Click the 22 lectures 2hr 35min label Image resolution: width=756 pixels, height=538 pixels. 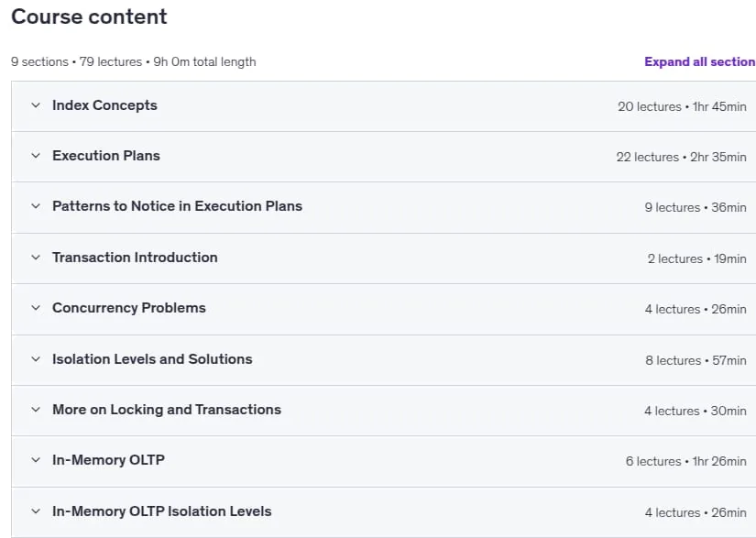[x=681, y=157]
